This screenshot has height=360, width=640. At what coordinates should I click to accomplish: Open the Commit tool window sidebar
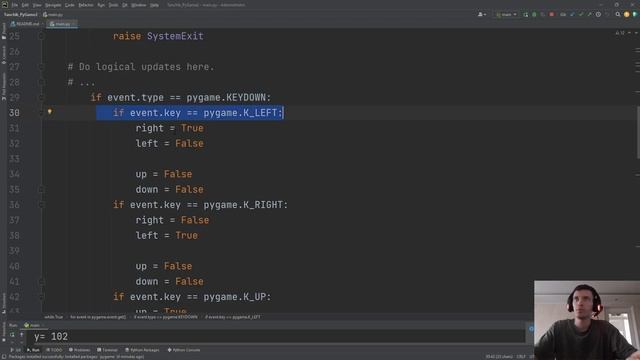click(x=4, y=55)
